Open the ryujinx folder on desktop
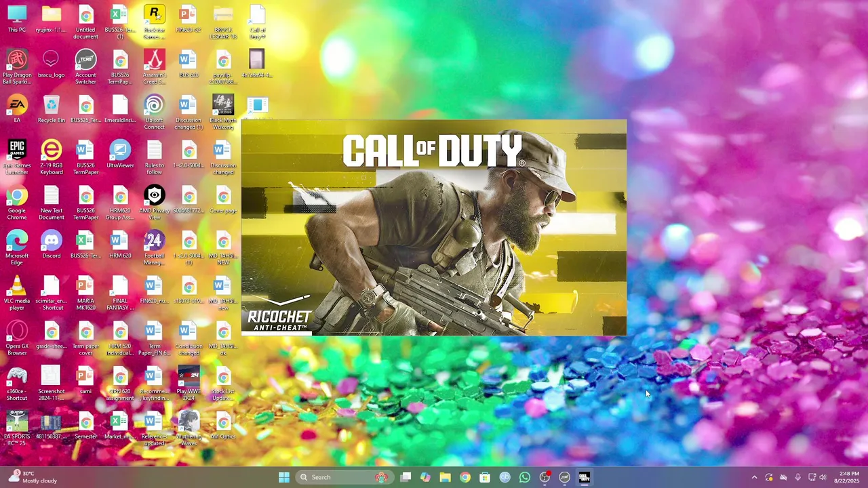The width and height of the screenshot is (868, 488). tap(52, 20)
